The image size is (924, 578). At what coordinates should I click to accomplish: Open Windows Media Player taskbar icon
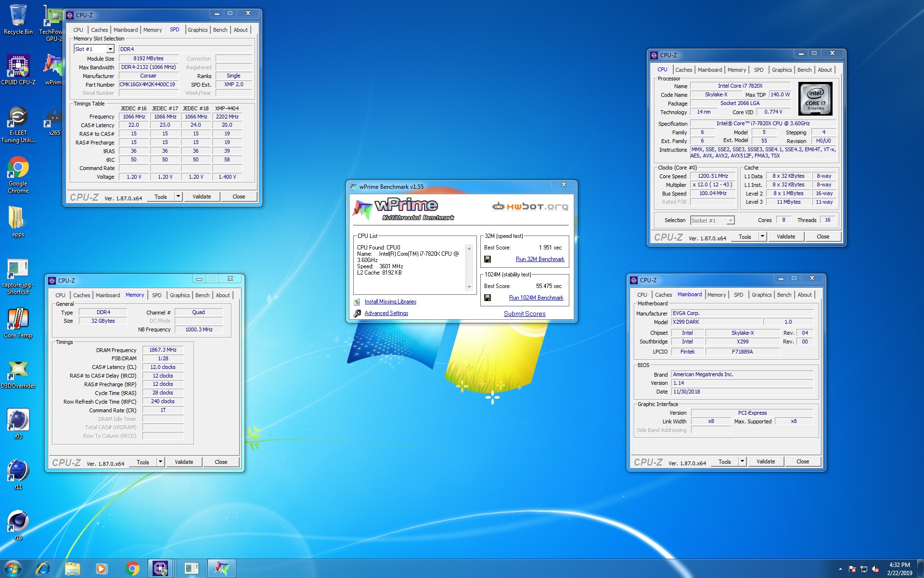[x=102, y=569]
